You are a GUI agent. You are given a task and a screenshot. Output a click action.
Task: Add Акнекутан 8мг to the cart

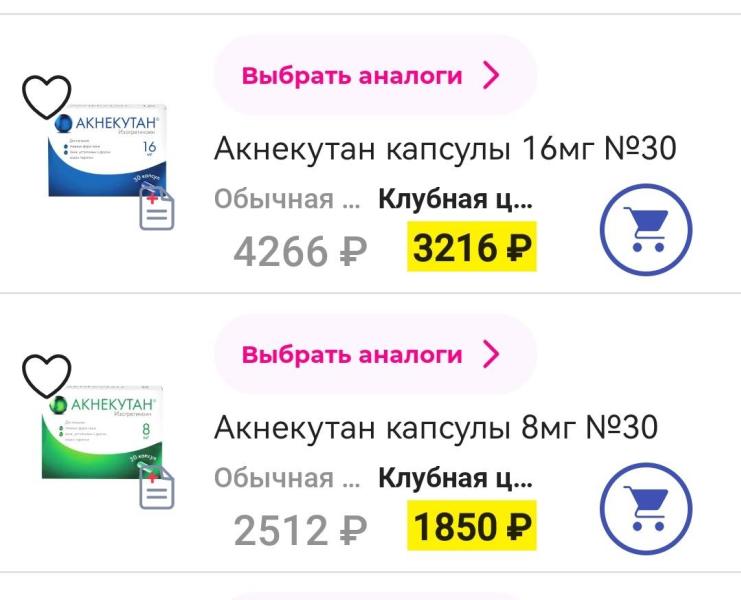coord(645,511)
